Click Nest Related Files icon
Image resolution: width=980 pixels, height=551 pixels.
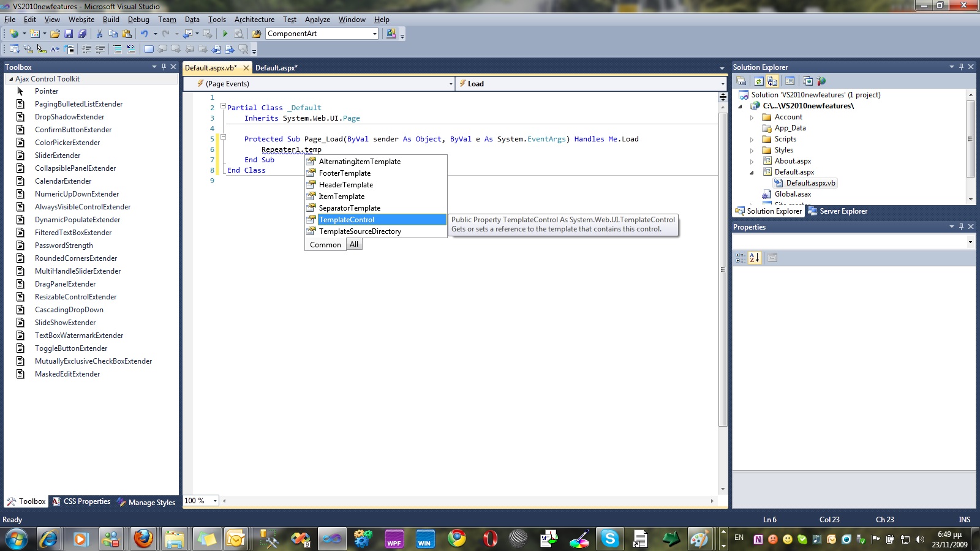(x=772, y=81)
